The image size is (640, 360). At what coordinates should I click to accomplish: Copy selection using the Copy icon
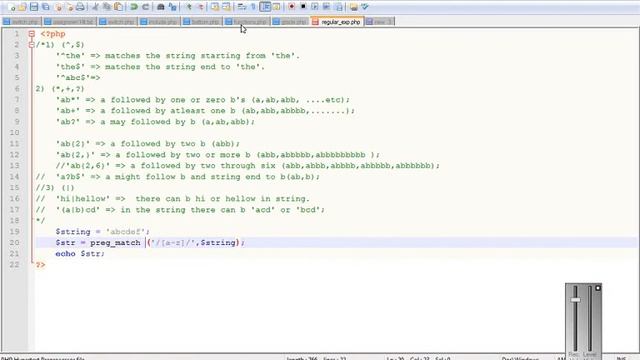point(107,7)
